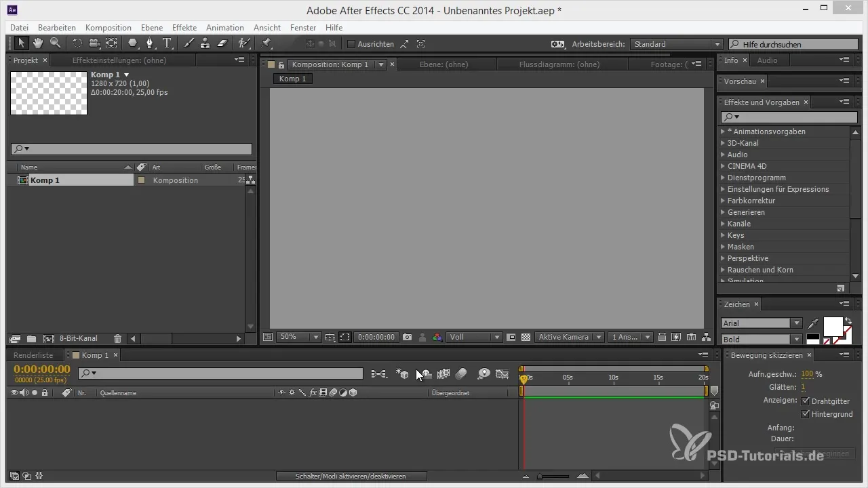Click the Composition mini-flowchart icon in timeline
868x488 pixels.
coord(379,373)
